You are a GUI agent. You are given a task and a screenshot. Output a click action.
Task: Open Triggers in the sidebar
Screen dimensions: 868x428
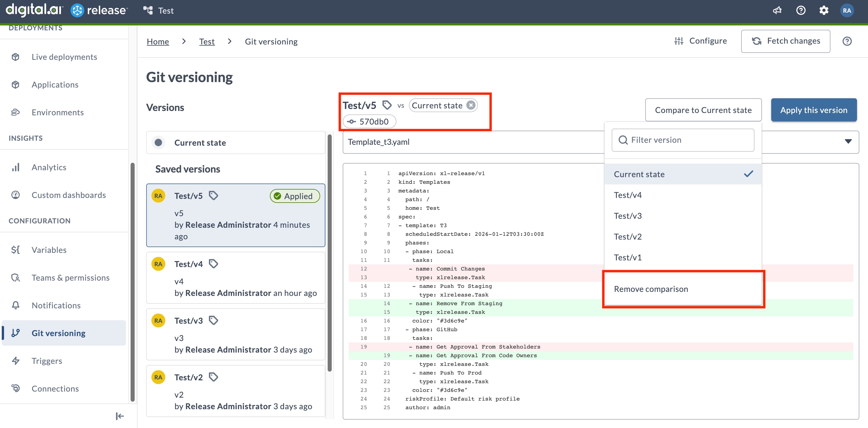47,361
